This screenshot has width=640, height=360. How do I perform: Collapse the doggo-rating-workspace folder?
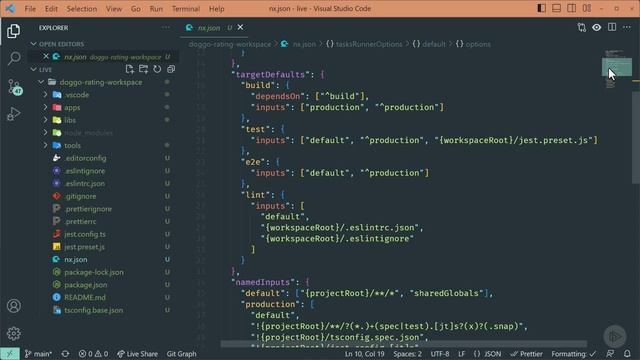click(41, 82)
